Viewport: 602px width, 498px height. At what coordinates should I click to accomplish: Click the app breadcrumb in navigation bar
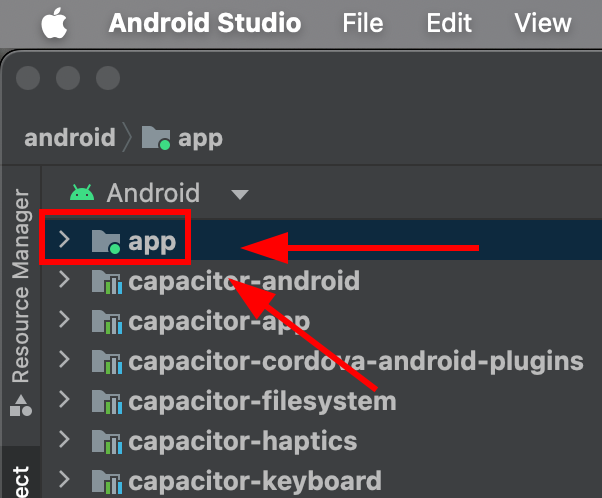coord(199,137)
